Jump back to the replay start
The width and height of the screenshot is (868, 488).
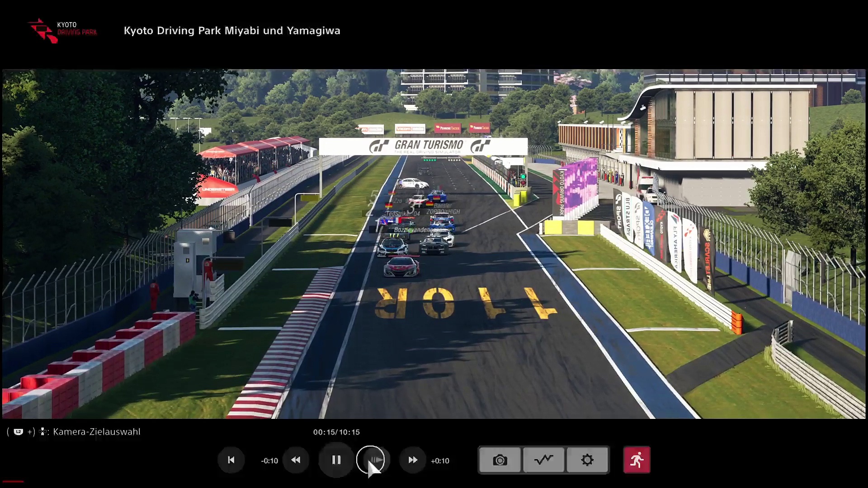231,460
